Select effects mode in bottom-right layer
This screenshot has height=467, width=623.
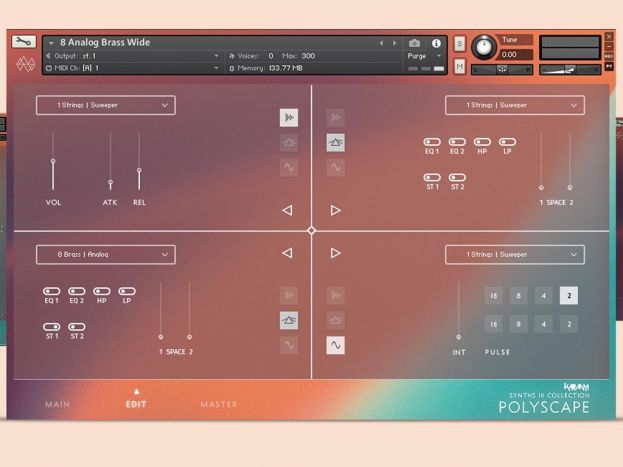335,320
